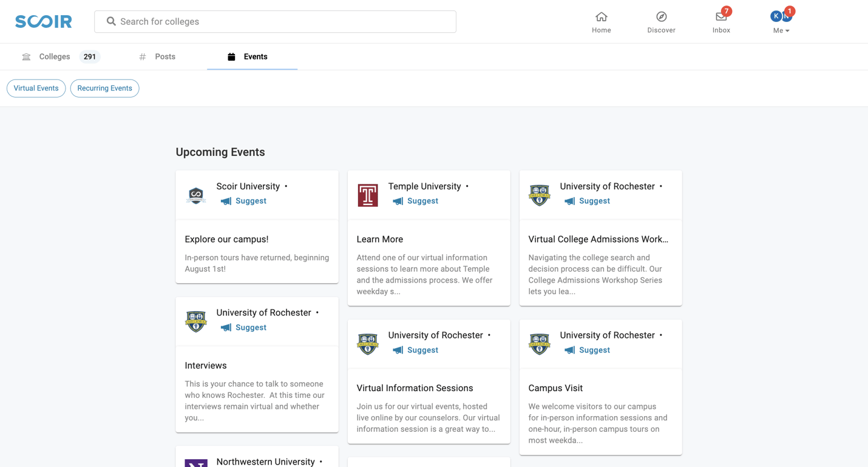868x467 pixels.
Task: Toggle the Recurring Events filter
Action: click(x=104, y=88)
